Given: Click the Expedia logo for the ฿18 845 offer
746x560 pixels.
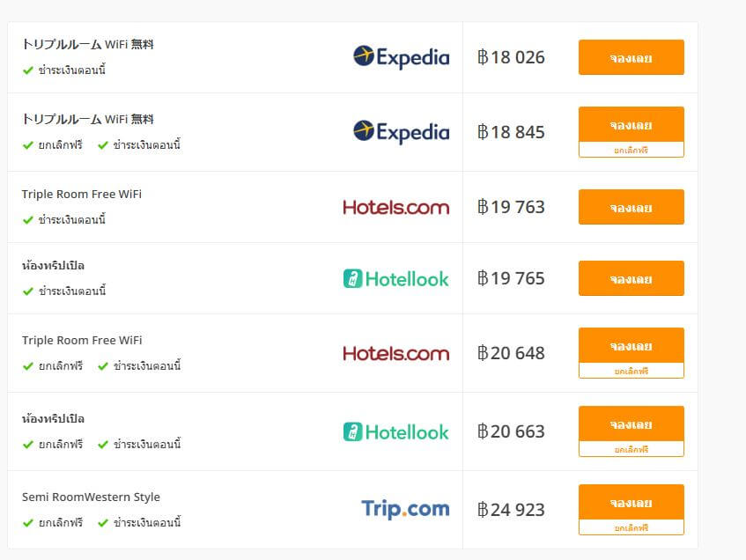Looking at the screenshot, I should tap(401, 132).
